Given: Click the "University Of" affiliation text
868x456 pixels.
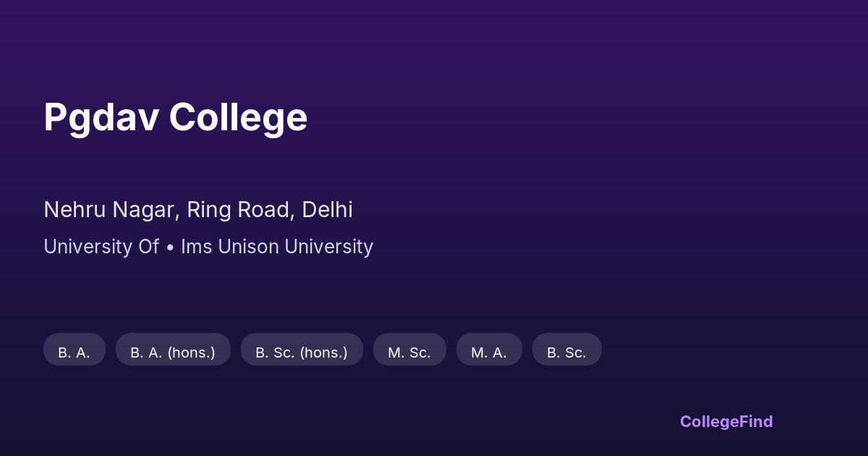Looking at the screenshot, I should click(101, 247).
